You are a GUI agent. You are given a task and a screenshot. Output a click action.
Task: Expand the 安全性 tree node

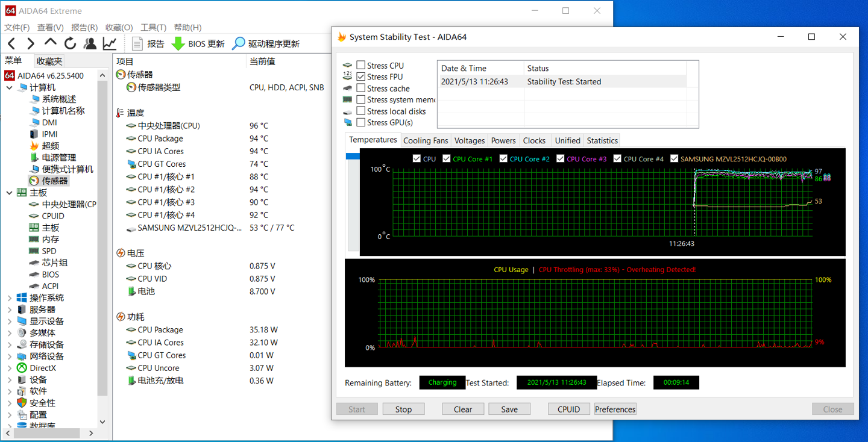tap(9, 403)
